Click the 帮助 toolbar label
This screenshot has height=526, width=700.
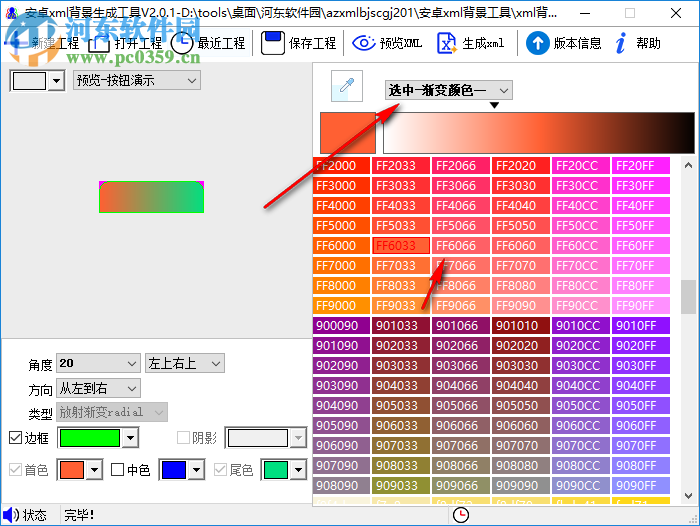point(648,43)
